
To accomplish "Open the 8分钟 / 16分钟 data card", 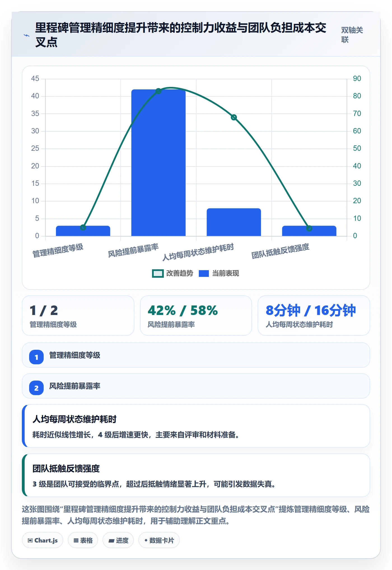I will pos(314,316).
